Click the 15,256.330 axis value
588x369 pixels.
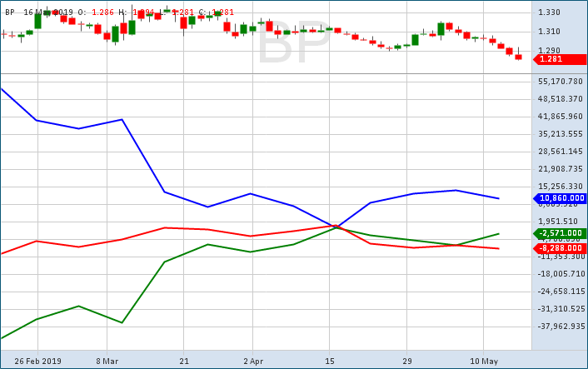(561, 187)
